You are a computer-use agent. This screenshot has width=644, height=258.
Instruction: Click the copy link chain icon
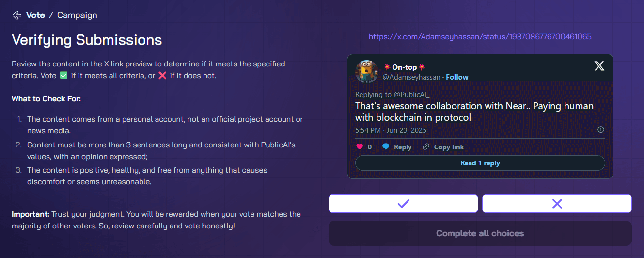tap(426, 147)
